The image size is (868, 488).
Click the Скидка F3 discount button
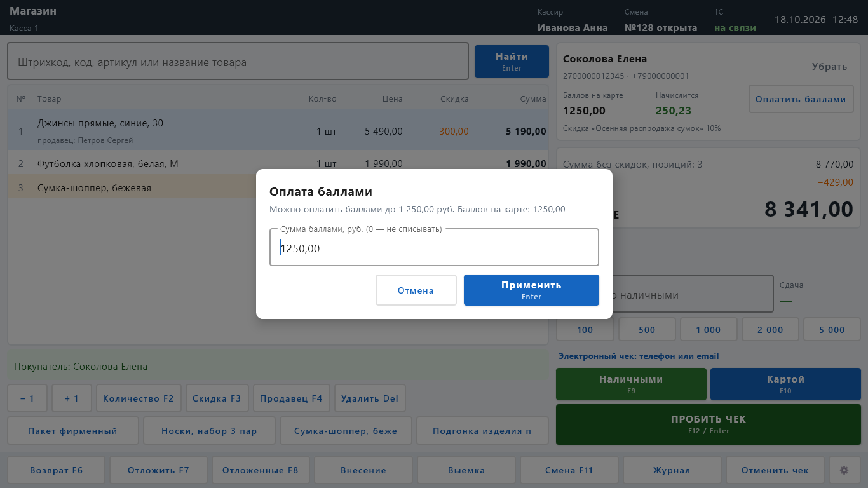pyautogui.click(x=217, y=398)
